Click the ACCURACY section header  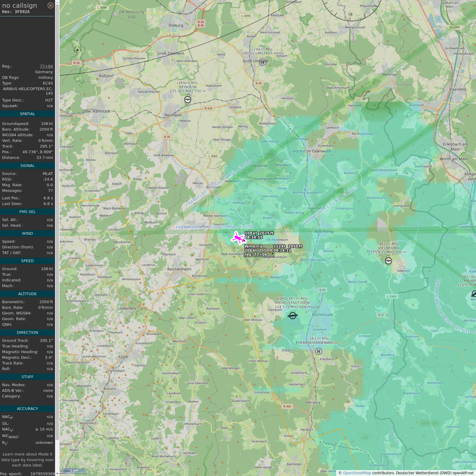tap(27, 409)
